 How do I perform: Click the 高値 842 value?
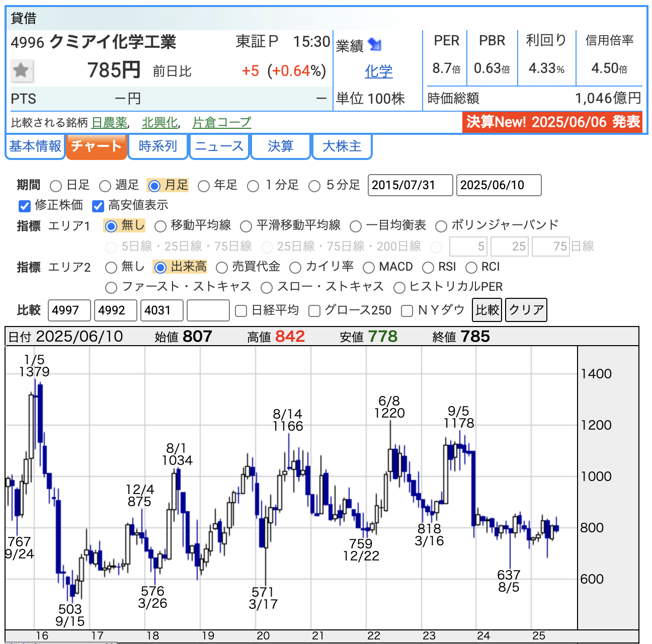click(290, 336)
